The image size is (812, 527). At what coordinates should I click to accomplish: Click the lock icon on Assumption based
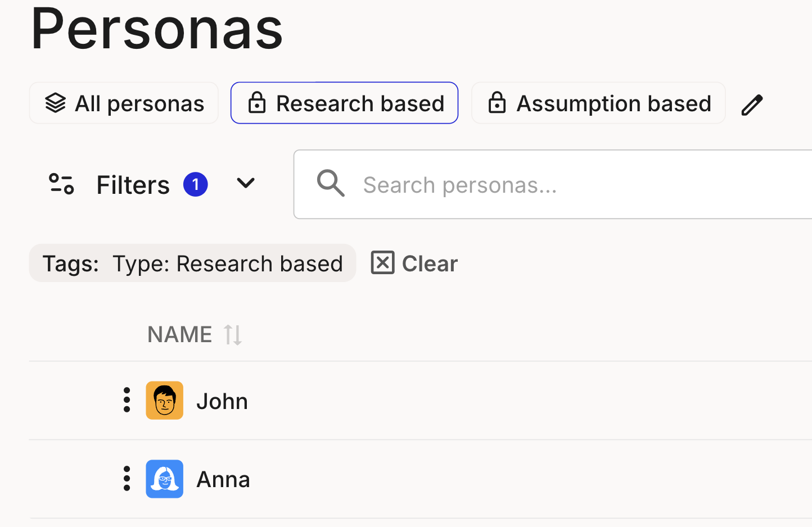pyautogui.click(x=497, y=103)
